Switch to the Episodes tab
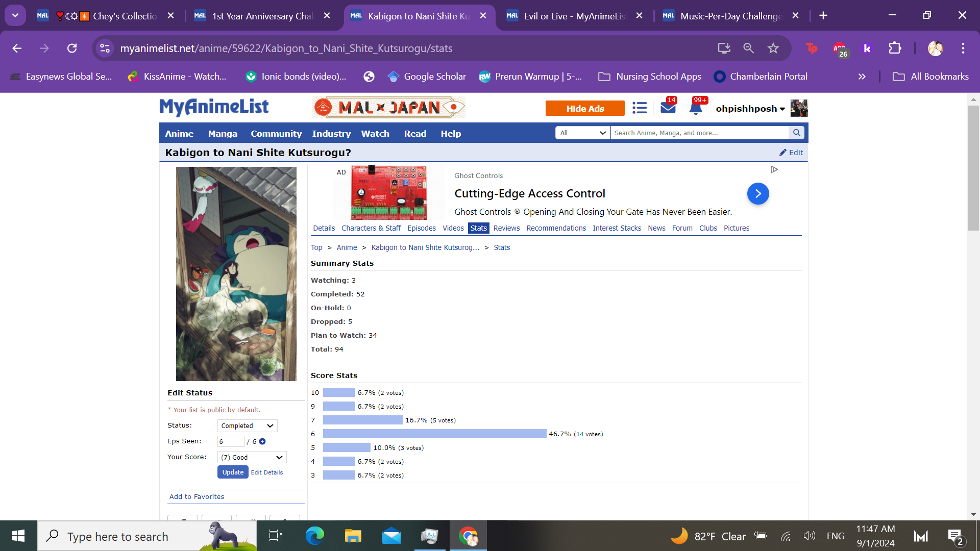 coord(422,228)
